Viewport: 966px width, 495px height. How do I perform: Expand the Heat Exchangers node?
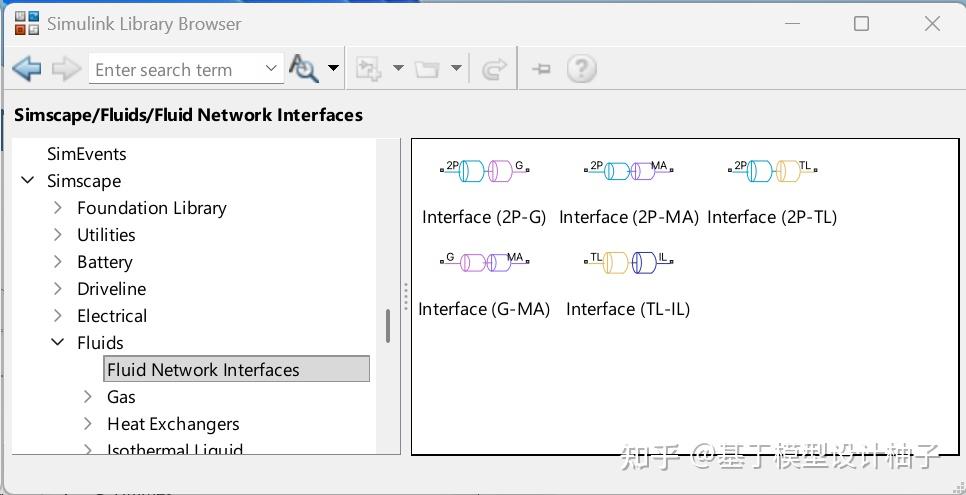pyautogui.click(x=87, y=423)
